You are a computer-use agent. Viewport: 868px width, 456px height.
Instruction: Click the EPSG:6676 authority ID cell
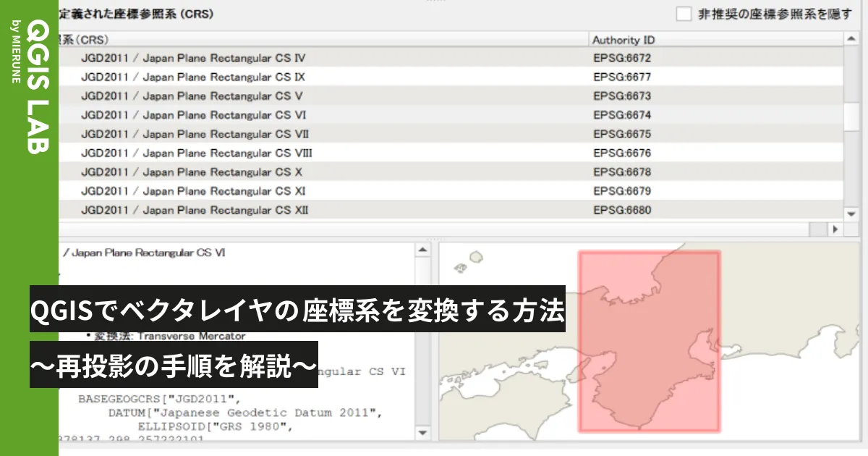point(622,153)
